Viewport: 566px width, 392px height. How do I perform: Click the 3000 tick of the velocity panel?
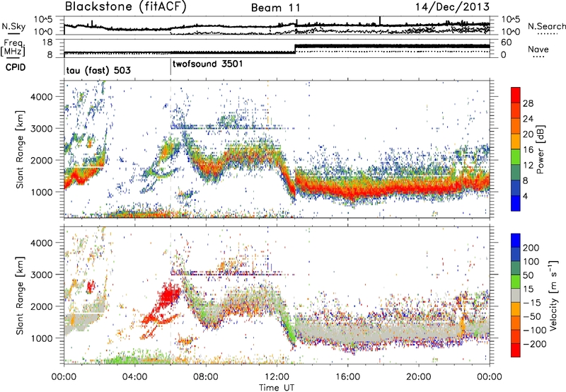42,275
